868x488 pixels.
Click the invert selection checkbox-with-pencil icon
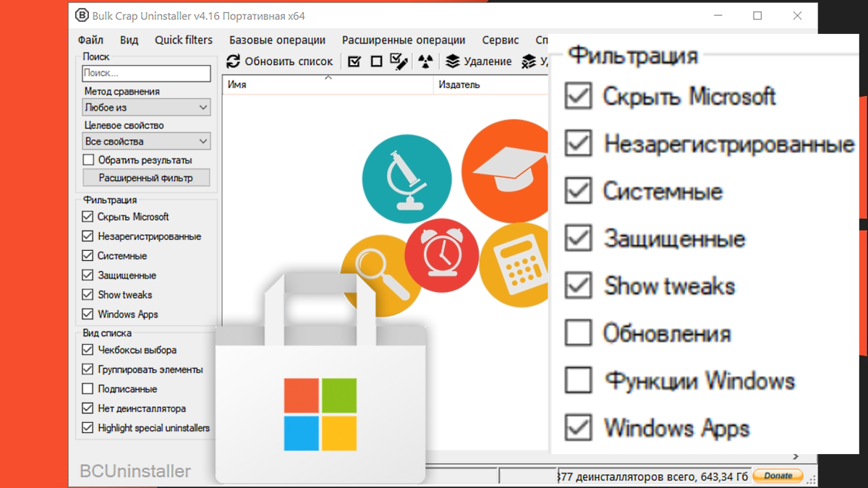point(399,61)
